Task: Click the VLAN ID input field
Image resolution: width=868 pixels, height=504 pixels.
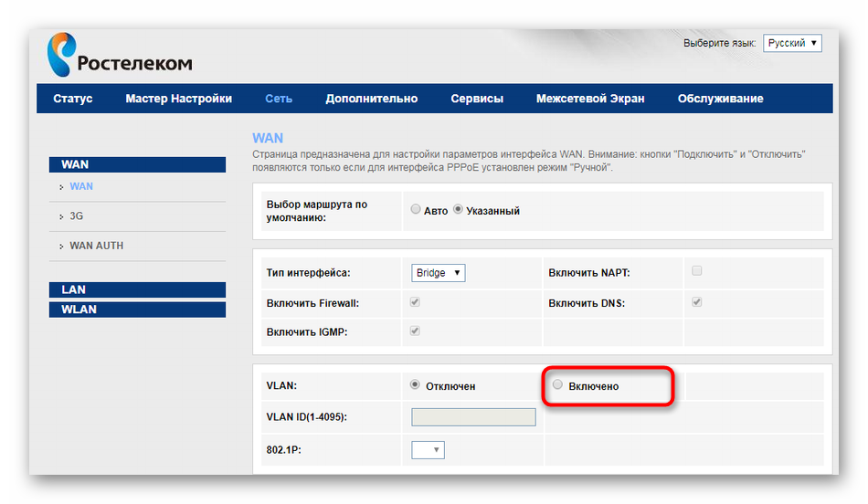Action: 473,417
